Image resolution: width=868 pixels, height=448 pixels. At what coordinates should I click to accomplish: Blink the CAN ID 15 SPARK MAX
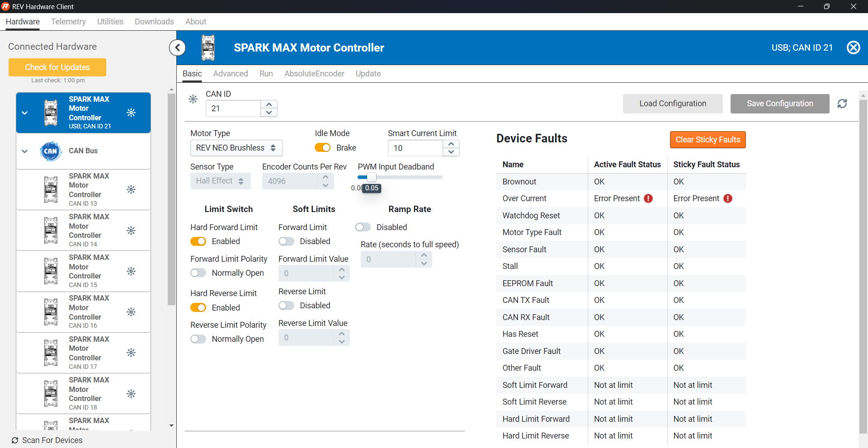pos(131,271)
